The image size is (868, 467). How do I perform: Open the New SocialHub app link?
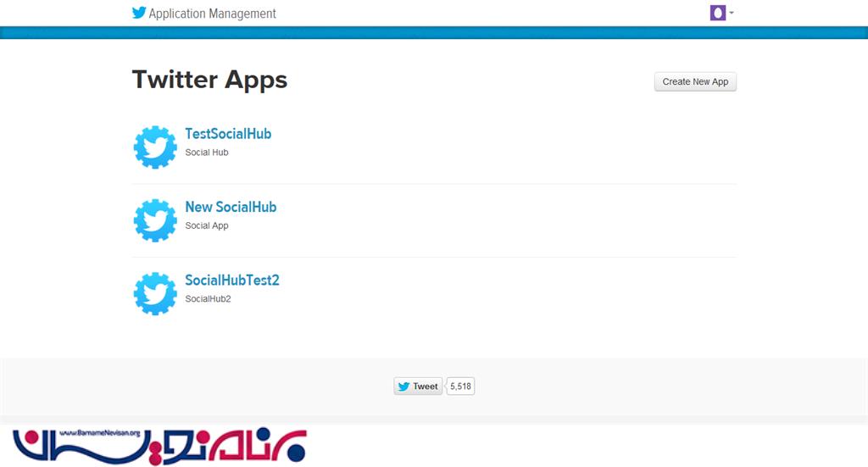231,207
